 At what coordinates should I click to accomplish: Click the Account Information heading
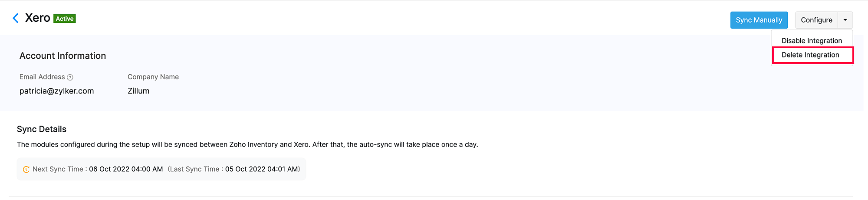(62, 56)
